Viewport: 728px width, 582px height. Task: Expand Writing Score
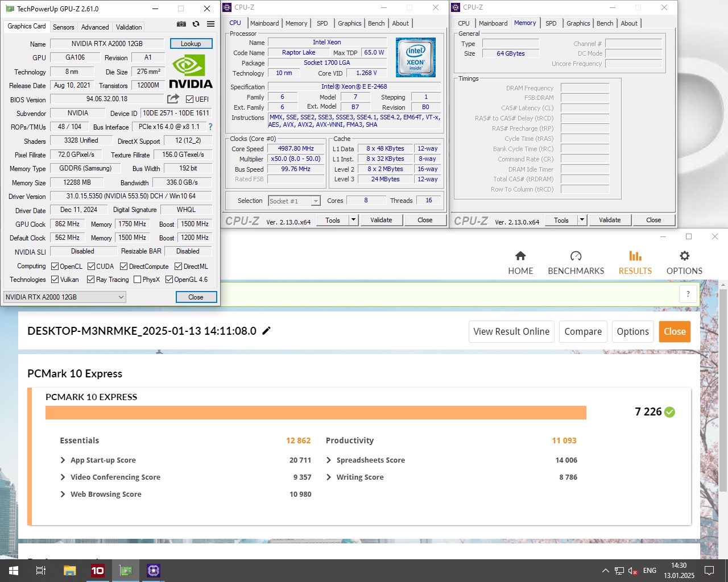tap(329, 477)
